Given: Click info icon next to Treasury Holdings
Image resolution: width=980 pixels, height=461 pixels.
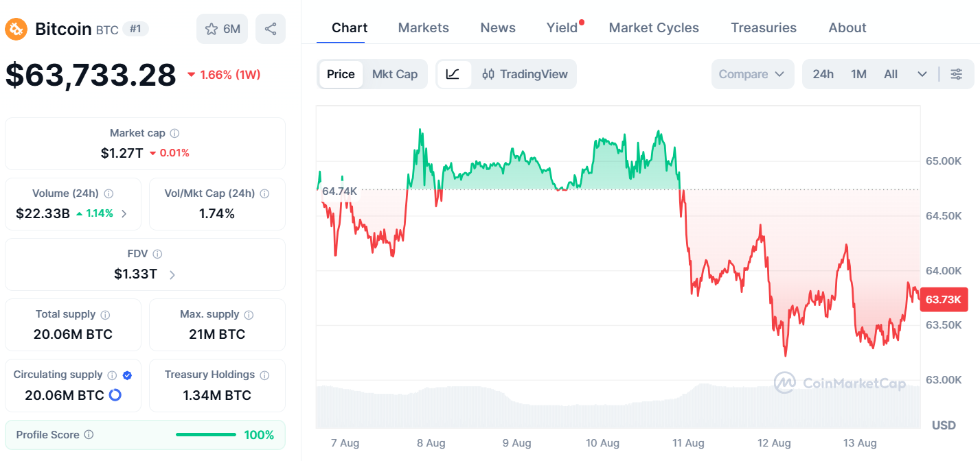Looking at the screenshot, I should coord(264,375).
